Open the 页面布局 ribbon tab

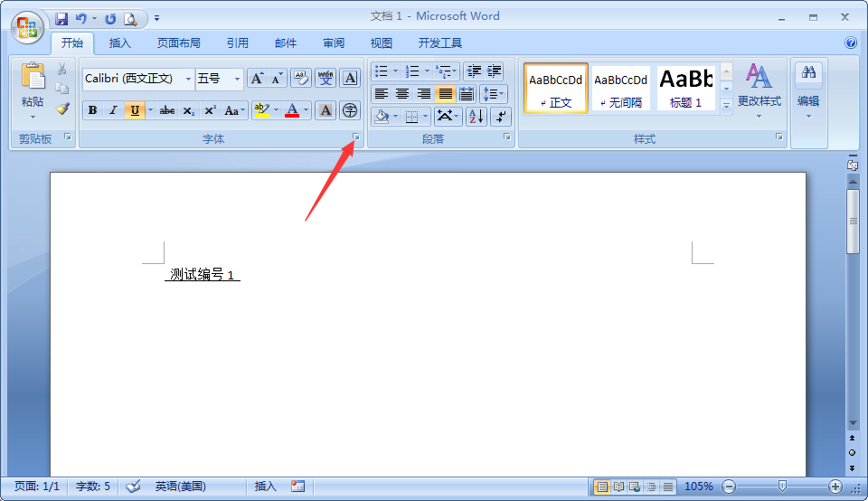tap(178, 43)
